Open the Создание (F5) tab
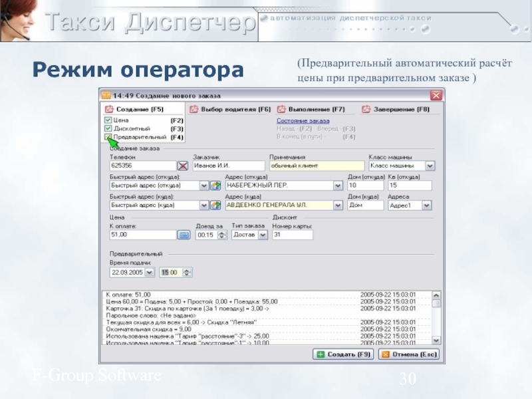This screenshot has width=532, height=399. (134, 109)
